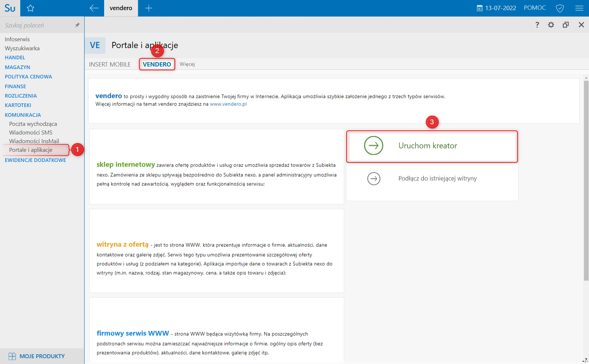Click the question mark help icon
Screen dimensions: 589x364
coord(537,25)
